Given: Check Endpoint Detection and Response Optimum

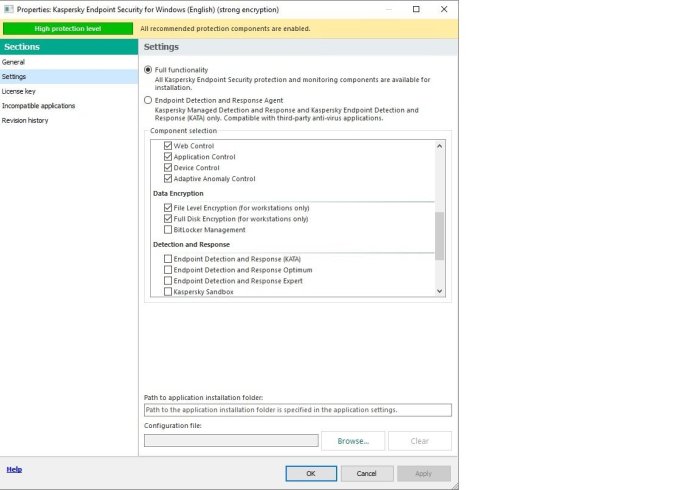Looking at the screenshot, I should pos(168,270).
